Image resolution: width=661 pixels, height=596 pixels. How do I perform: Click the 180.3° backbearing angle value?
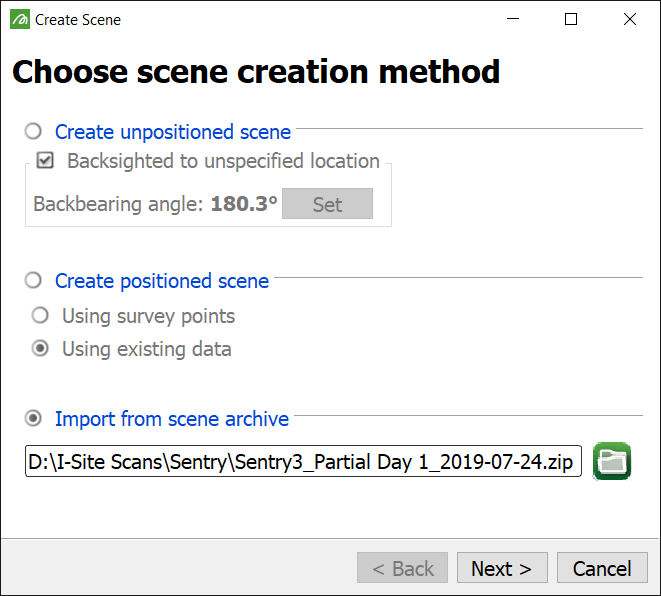tap(244, 204)
